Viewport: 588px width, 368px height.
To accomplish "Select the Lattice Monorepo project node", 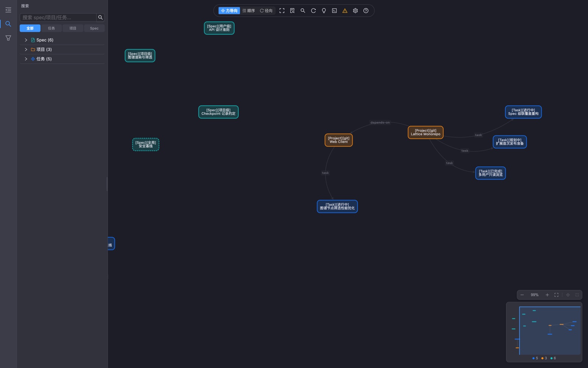I will 426,132.
